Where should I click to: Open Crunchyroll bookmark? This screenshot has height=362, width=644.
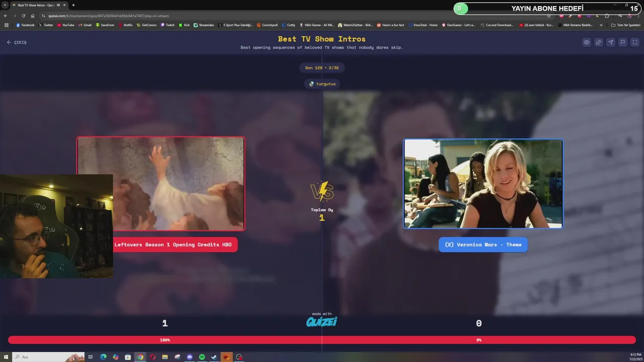(267, 25)
